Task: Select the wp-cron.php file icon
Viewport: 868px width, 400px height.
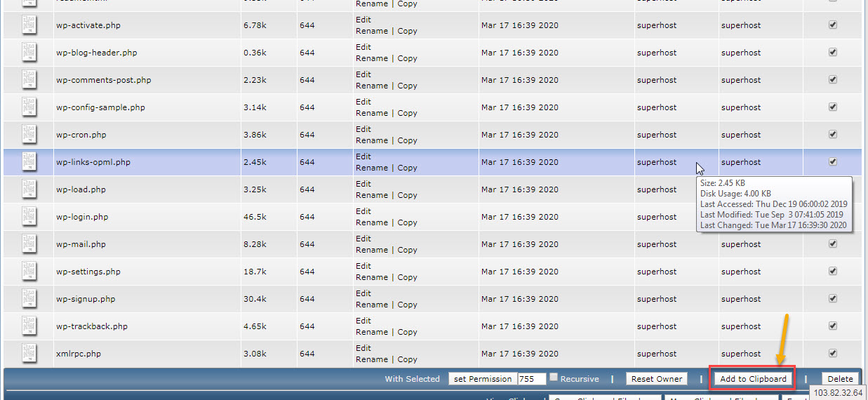Action: point(29,135)
